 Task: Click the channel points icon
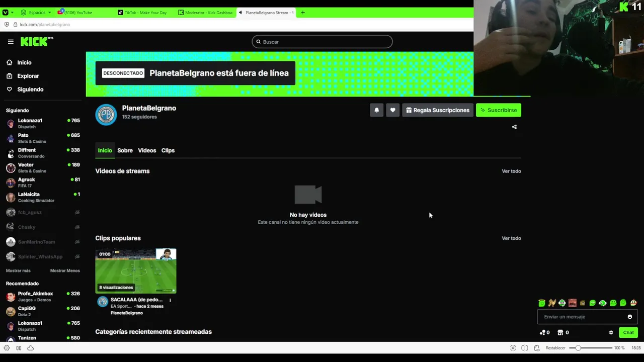tap(542, 332)
